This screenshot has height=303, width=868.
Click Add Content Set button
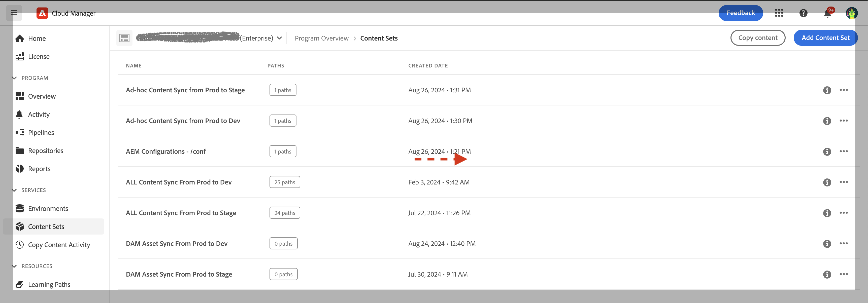click(825, 37)
